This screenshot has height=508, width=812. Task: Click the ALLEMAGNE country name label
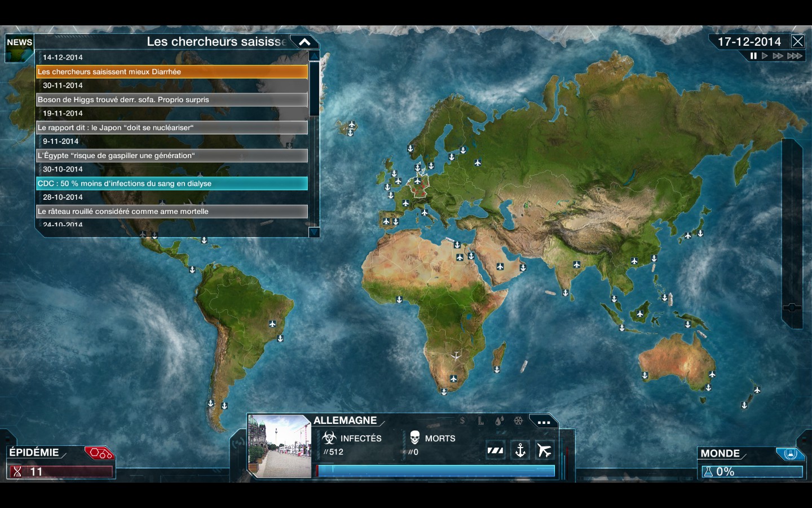pos(345,421)
